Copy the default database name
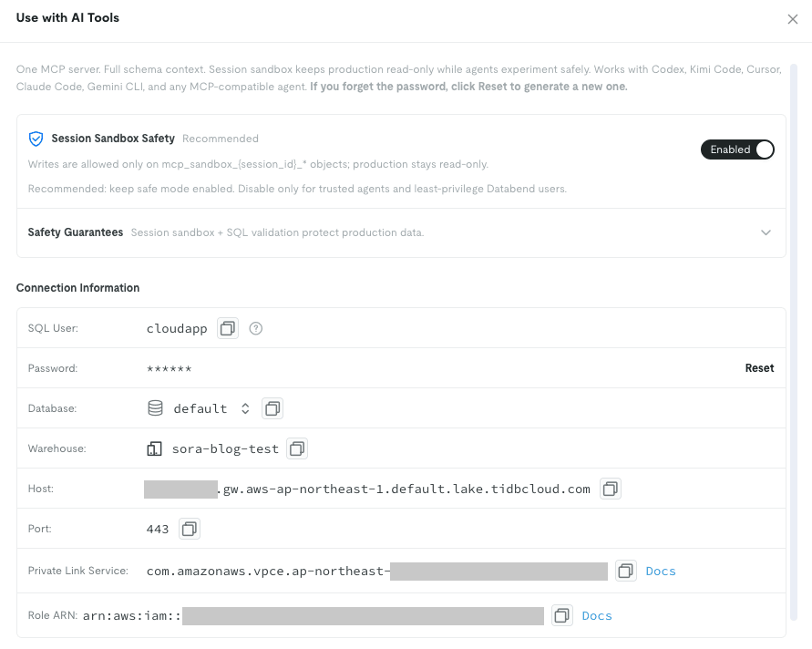The width and height of the screenshot is (812, 649). tap(272, 408)
